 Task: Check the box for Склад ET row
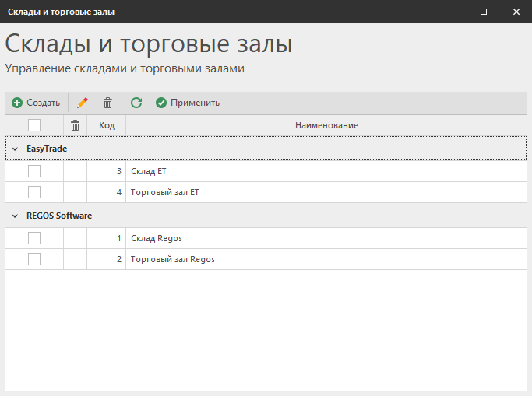coord(34,171)
